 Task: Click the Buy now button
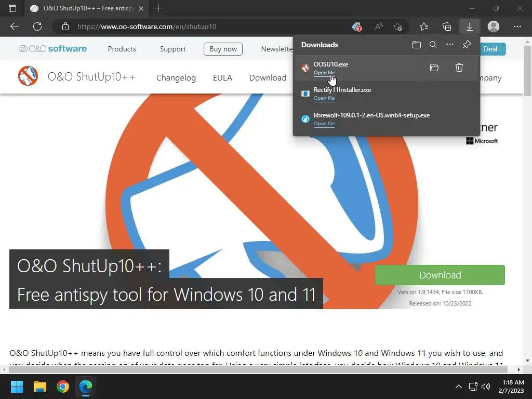pyautogui.click(x=223, y=49)
